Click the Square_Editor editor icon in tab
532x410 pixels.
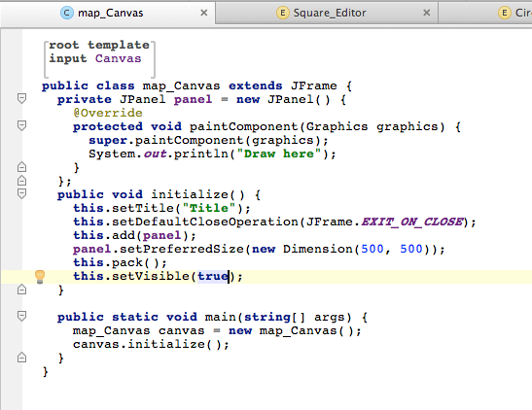coord(283,13)
